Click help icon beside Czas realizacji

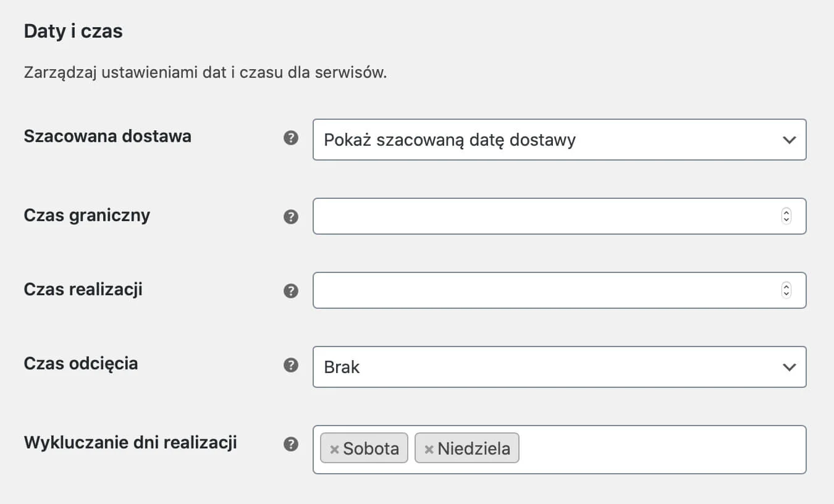coord(291,291)
